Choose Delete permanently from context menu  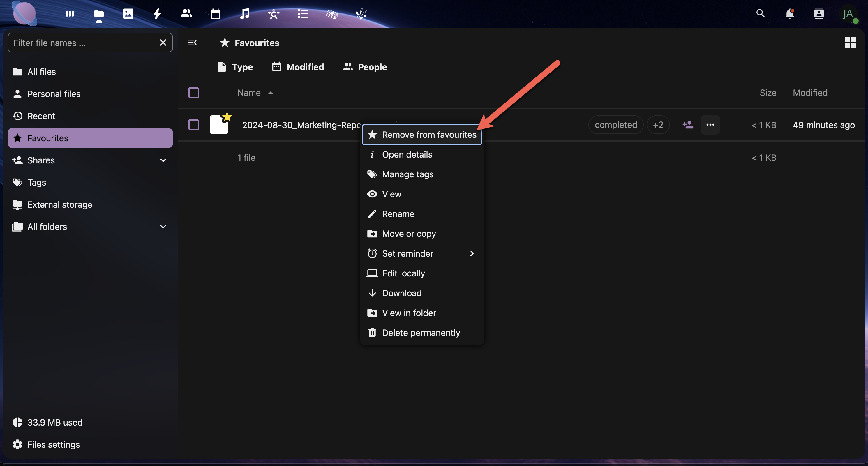421,333
